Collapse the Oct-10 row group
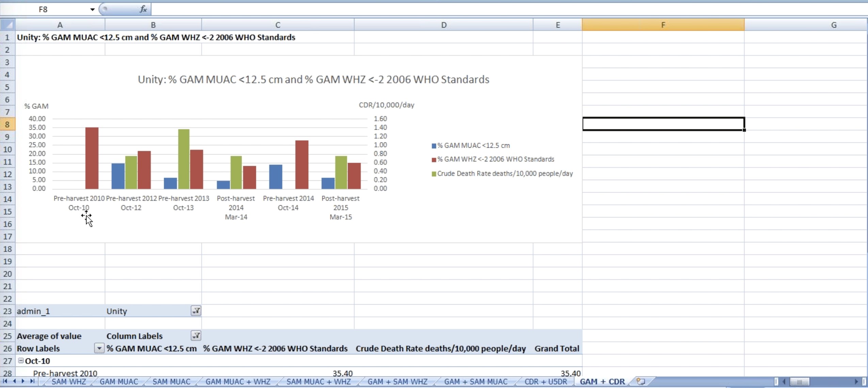 21,360
